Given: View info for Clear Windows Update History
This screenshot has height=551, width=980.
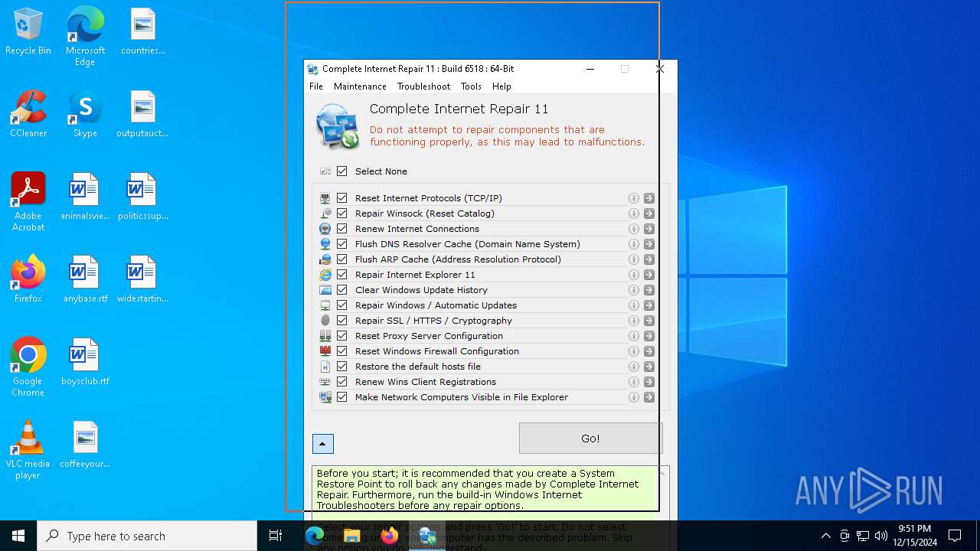Looking at the screenshot, I should point(634,290).
